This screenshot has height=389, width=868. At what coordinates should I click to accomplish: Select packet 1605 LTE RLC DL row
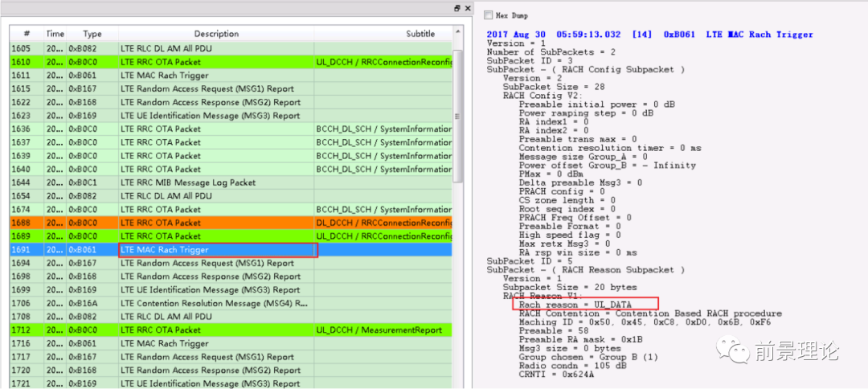tap(217, 49)
